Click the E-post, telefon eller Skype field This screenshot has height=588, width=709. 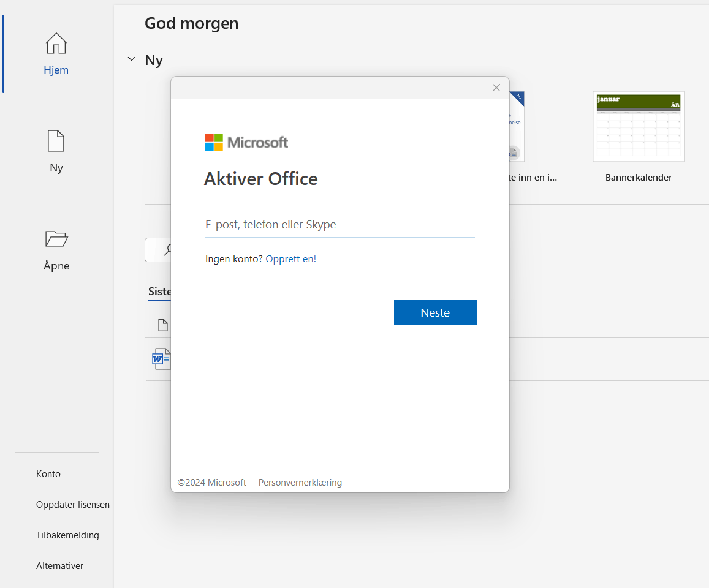339,224
